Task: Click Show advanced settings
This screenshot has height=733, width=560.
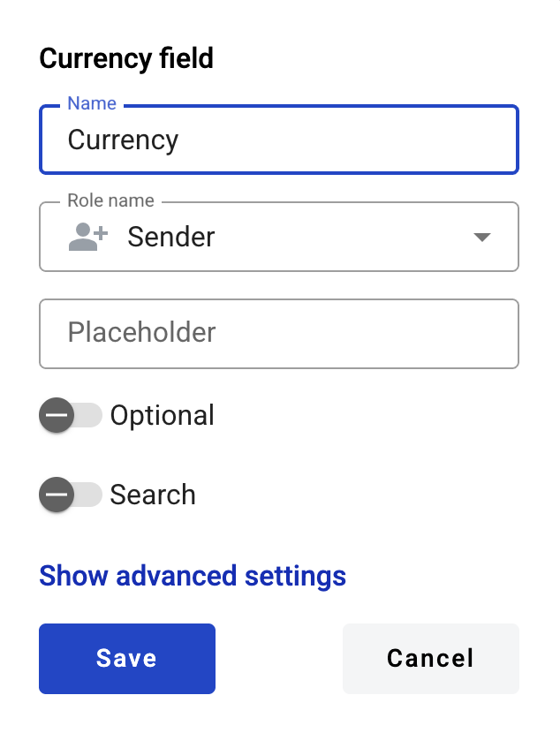Action: [192, 576]
